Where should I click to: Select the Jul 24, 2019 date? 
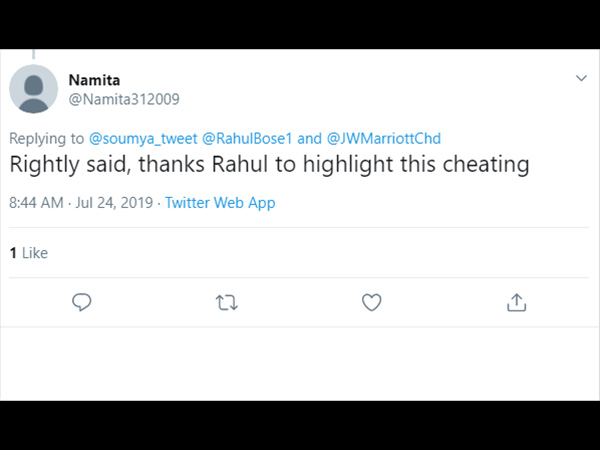tap(114, 203)
